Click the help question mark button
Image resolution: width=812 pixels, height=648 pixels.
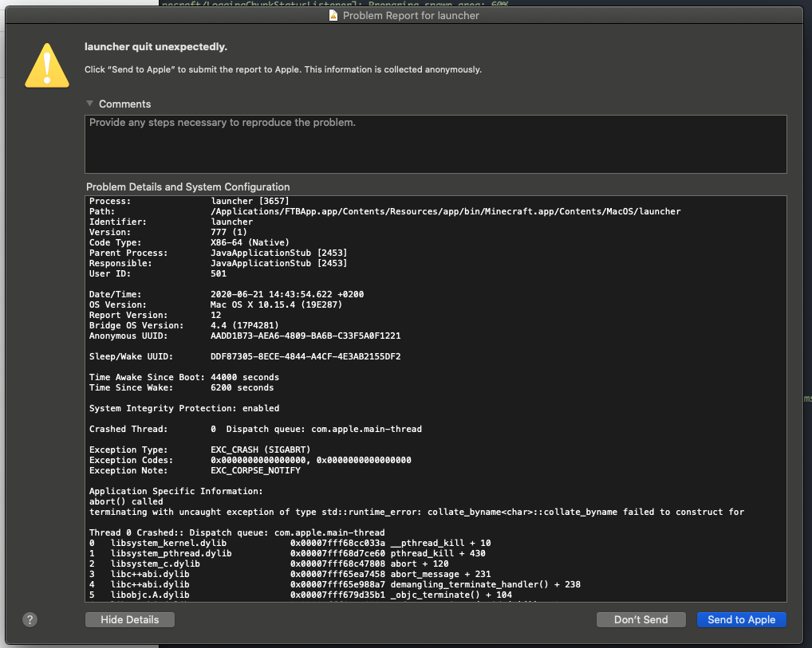click(x=30, y=619)
